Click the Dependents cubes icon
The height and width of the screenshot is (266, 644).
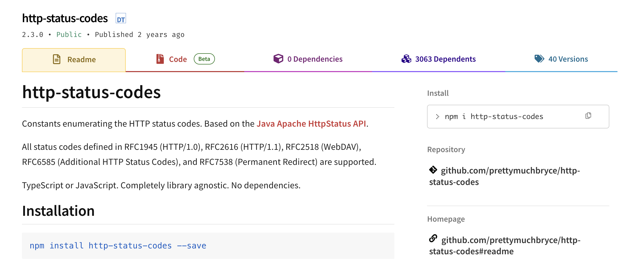[x=406, y=59]
